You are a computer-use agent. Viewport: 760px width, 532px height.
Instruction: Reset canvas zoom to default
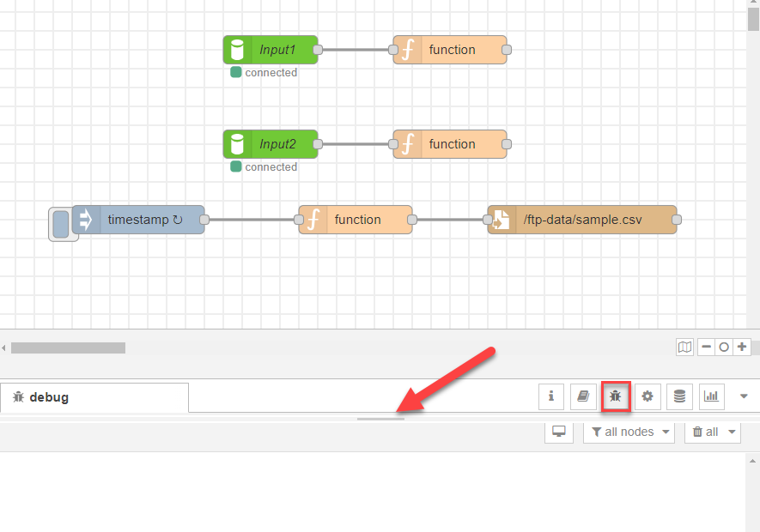724,348
